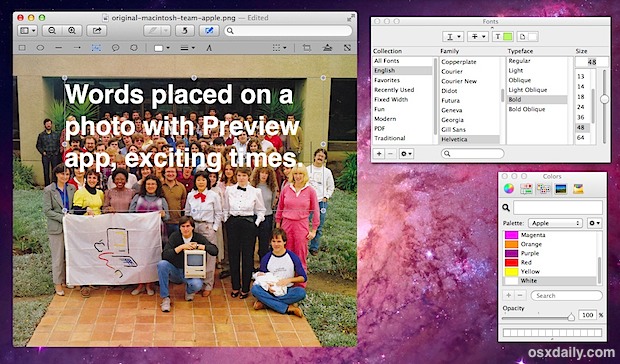620x364 pixels.
Task: Open the text underline dropdown in Fonts
Action: [x=453, y=37]
